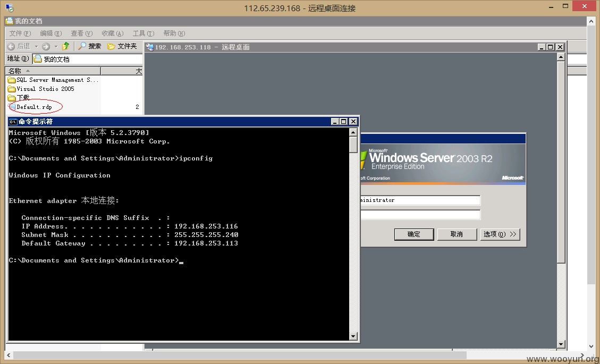
Task: Close the 命令提示符 window
Action: click(353, 121)
